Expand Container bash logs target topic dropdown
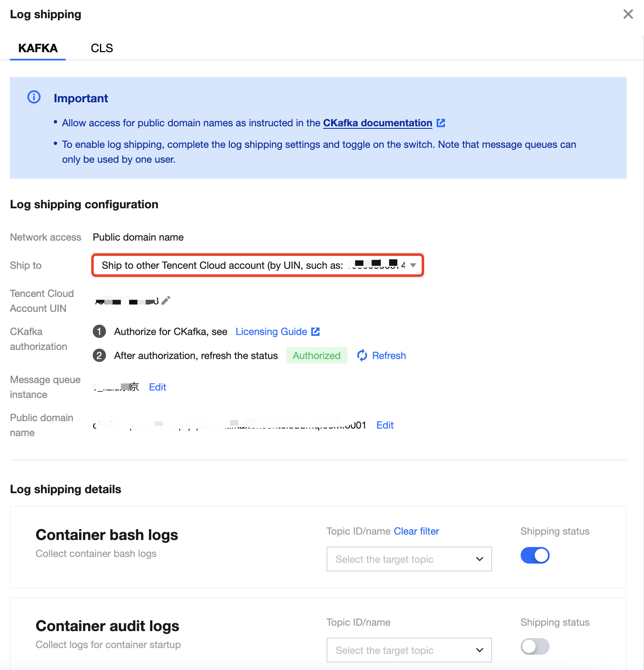Screen dimensions: 644x670 point(409,559)
